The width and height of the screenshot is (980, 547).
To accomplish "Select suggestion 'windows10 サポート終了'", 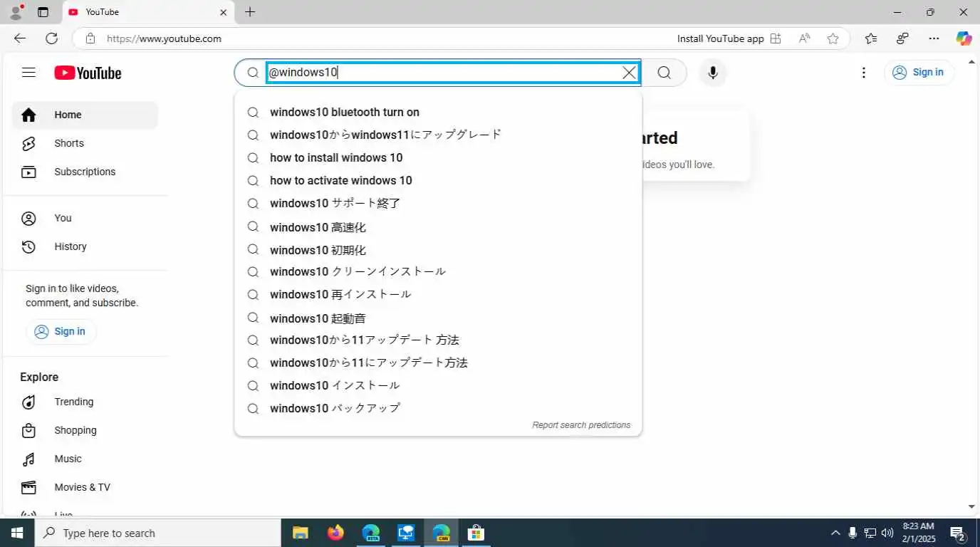I will (438, 203).
